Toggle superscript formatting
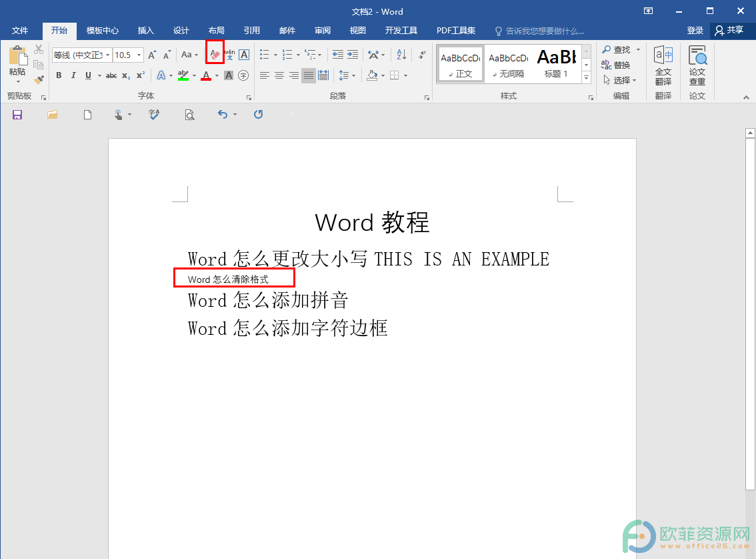 click(x=141, y=75)
